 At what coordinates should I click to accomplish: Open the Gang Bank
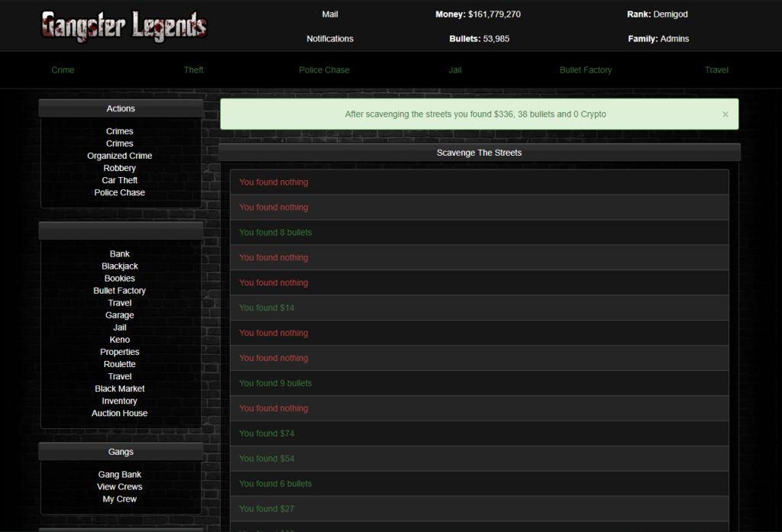tap(119, 474)
